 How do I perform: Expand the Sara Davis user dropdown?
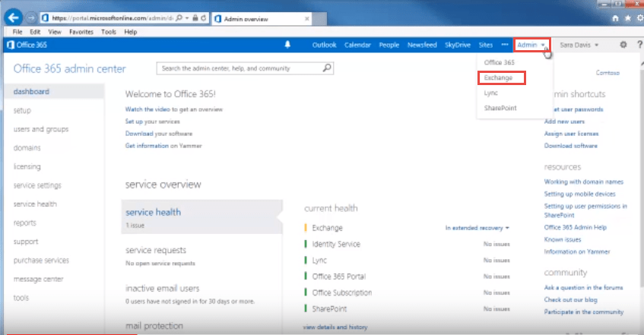(579, 45)
